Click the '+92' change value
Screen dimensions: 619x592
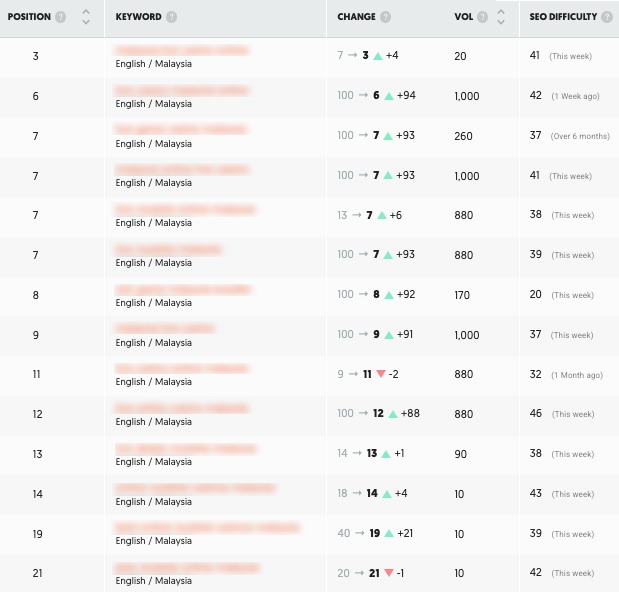click(x=406, y=294)
